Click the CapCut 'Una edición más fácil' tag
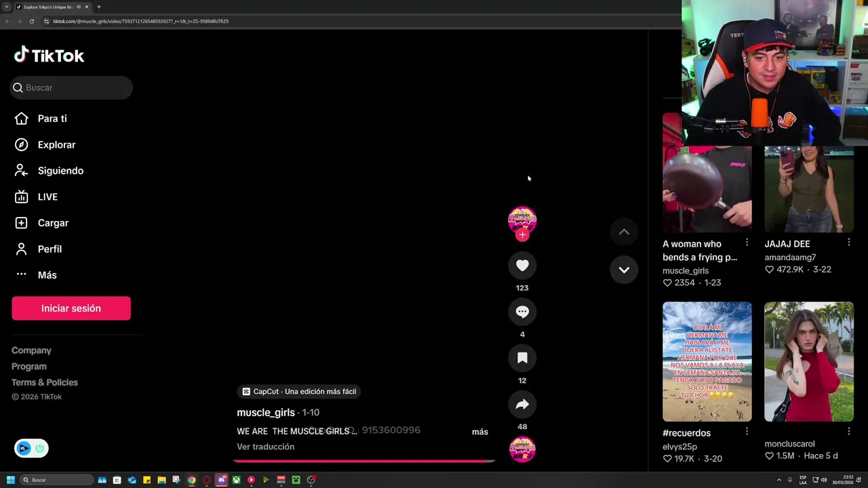 click(299, 391)
